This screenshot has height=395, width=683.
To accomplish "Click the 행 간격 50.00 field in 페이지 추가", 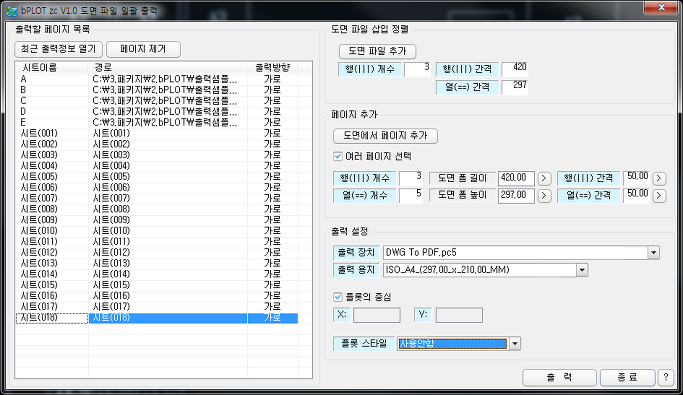I will [x=636, y=178].
